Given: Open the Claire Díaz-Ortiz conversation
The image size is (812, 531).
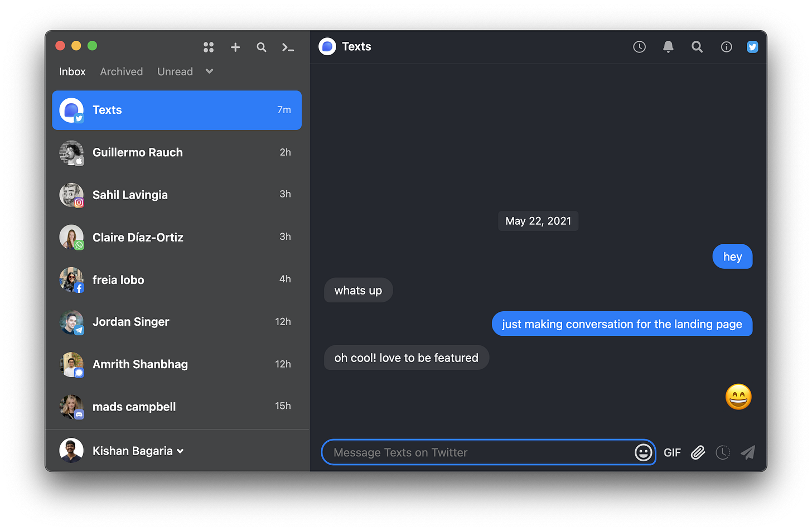Looking at the screenshot, I should click(177, 237).
